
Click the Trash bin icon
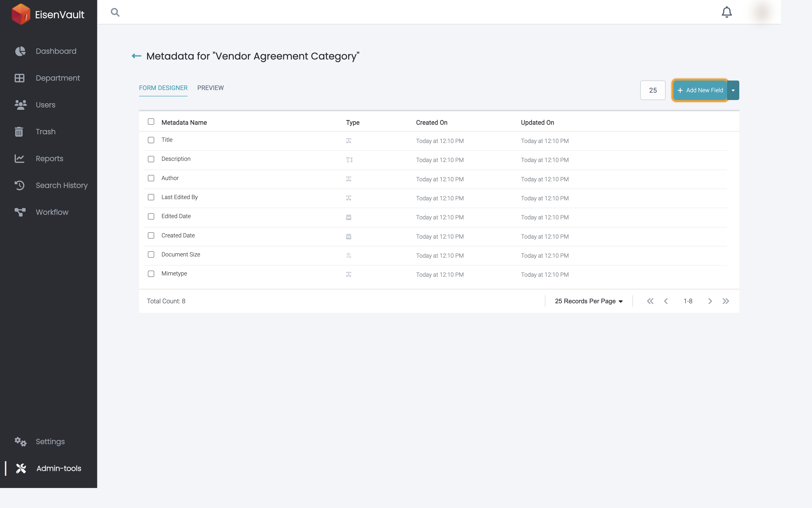(x=19, y=132)
